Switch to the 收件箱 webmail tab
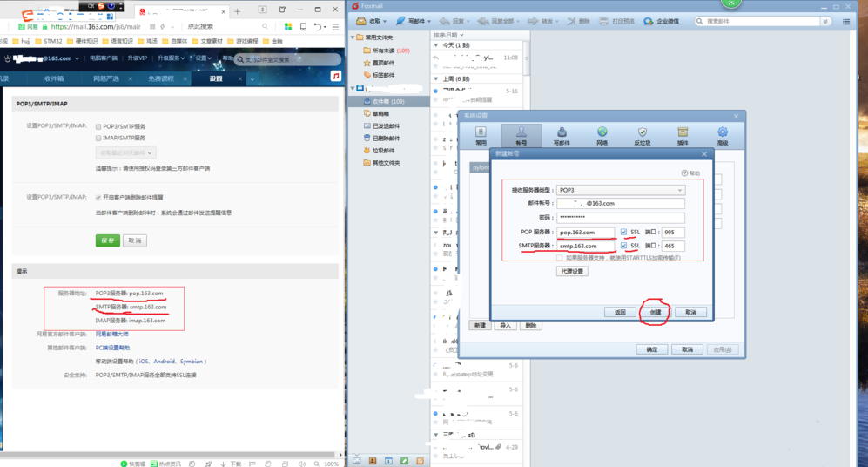Image resolution: width=868 pixels, height=467 pixels. click(54, 78)
